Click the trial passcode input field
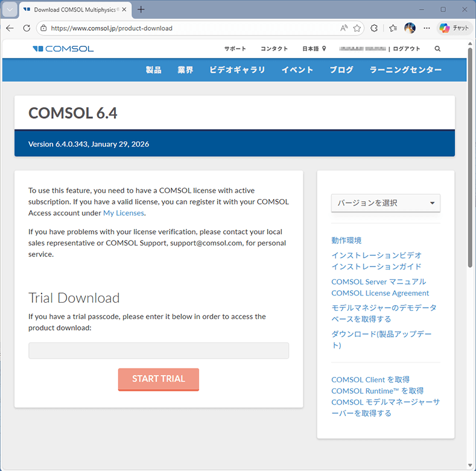The image size is (476, 471). (159, 351)
